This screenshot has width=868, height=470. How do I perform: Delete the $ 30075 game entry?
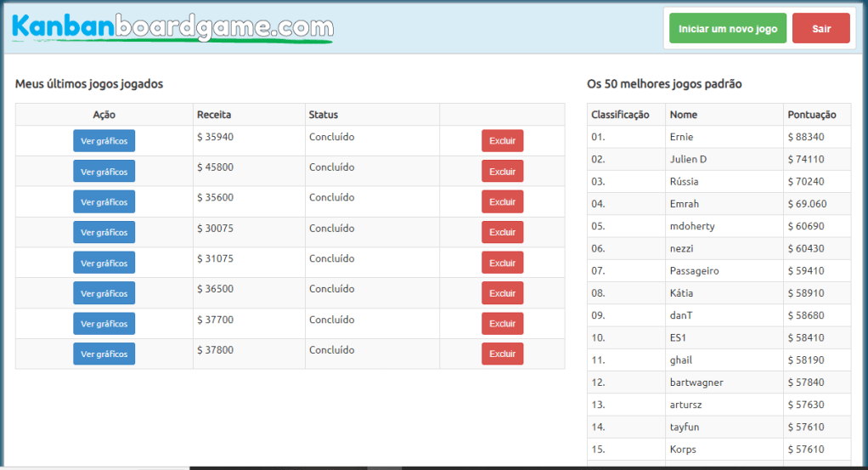click(502, 233)
